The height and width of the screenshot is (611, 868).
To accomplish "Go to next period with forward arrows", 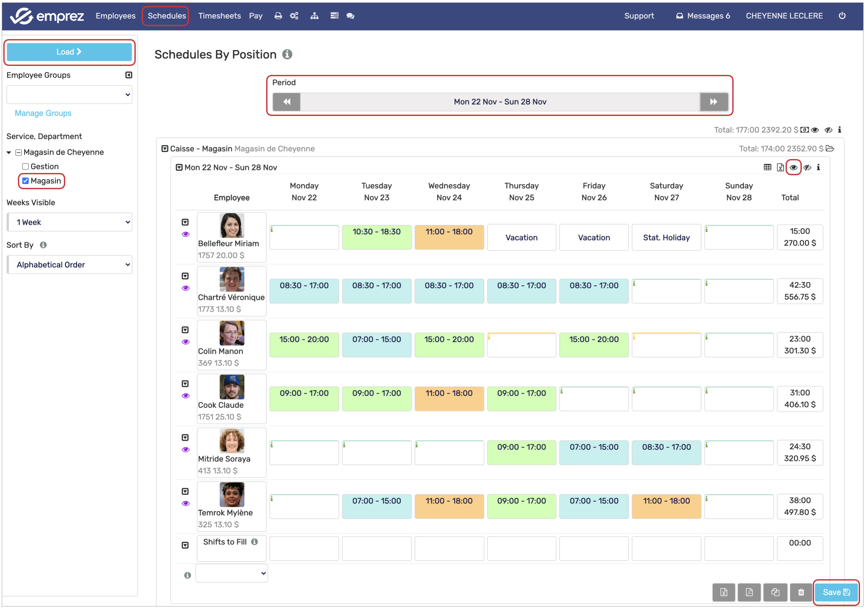I will tap(713, 102).
